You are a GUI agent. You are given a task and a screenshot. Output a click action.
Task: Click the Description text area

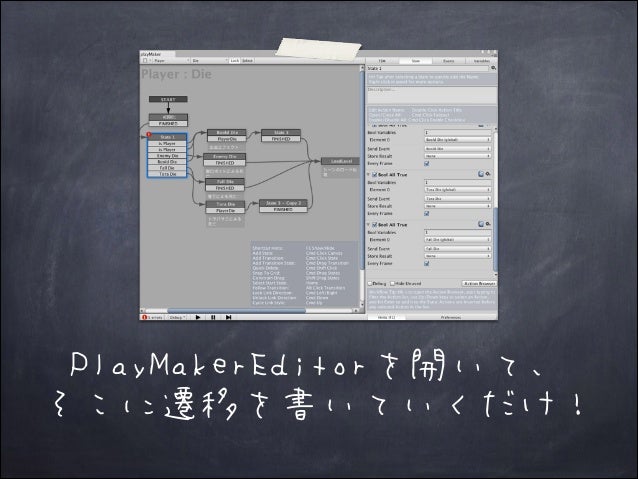point(432,95)
